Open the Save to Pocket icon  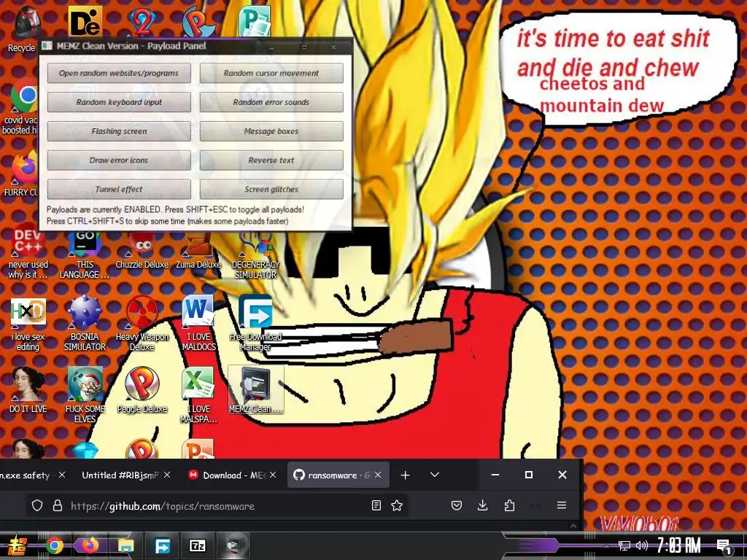click(457, 506)
